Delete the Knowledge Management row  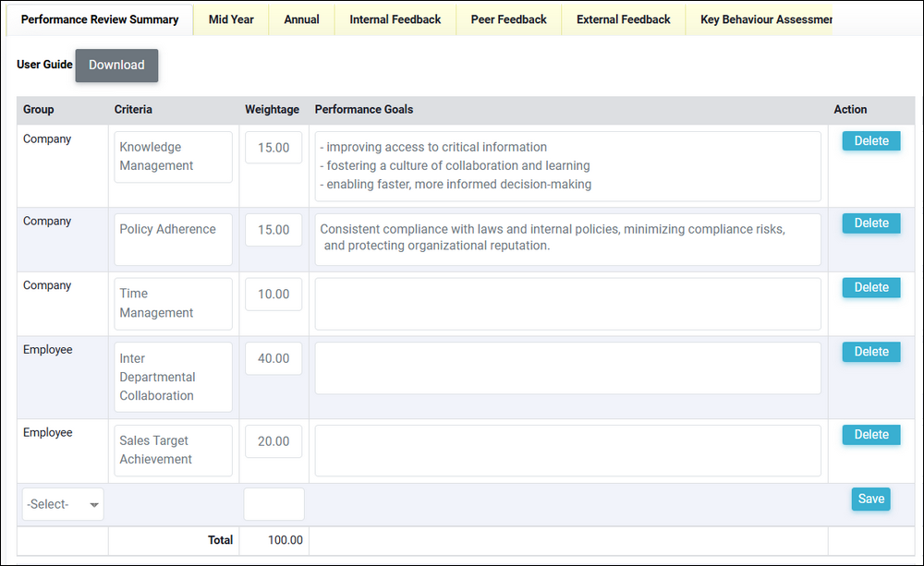(870, 141)
